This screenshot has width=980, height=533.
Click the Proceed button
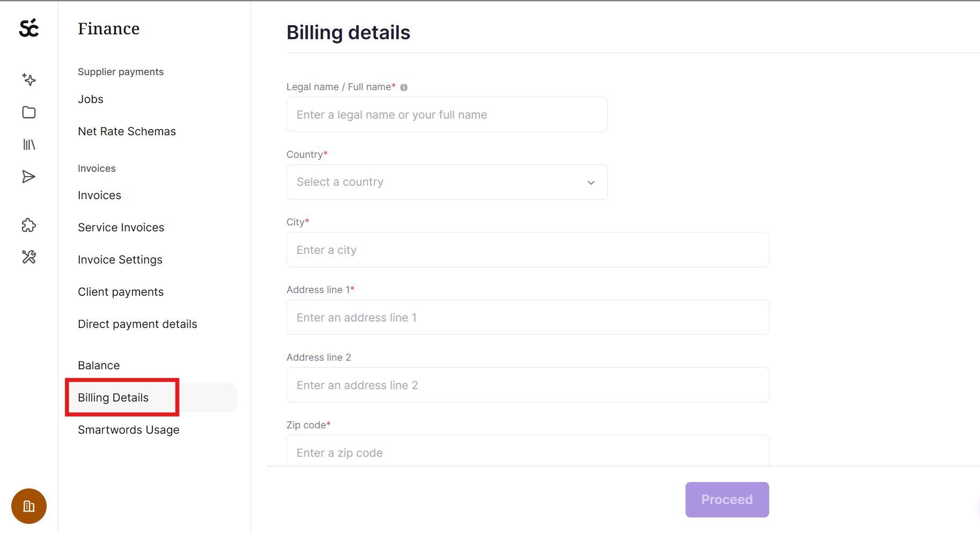coord(727,500)
